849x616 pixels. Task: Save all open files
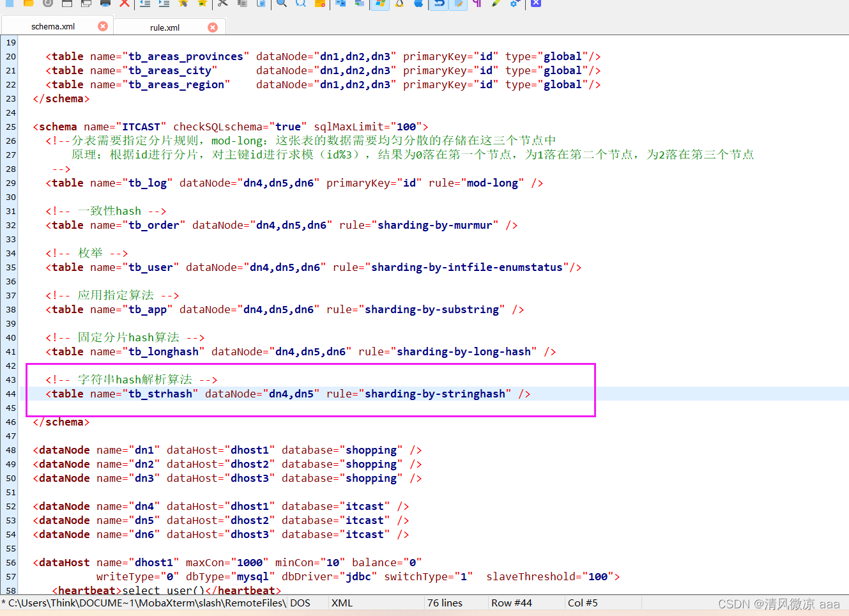coord(86,3)
